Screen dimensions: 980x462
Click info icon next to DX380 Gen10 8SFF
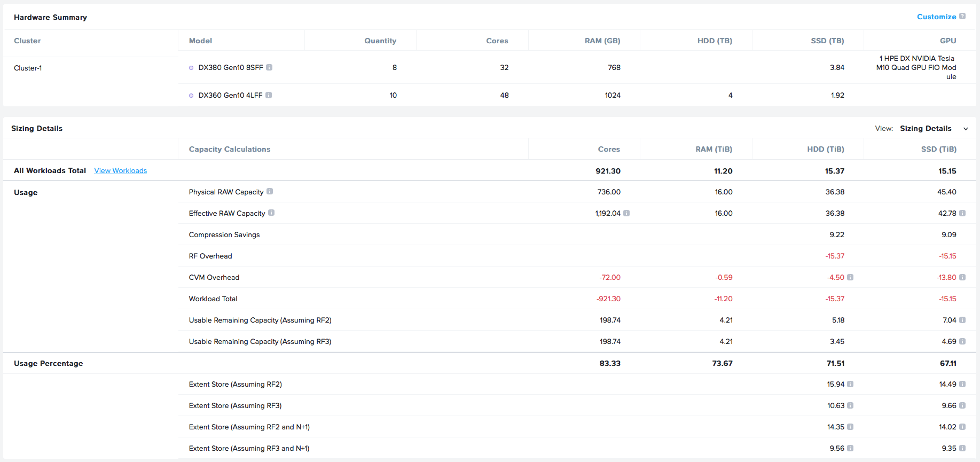pos(269,67)
